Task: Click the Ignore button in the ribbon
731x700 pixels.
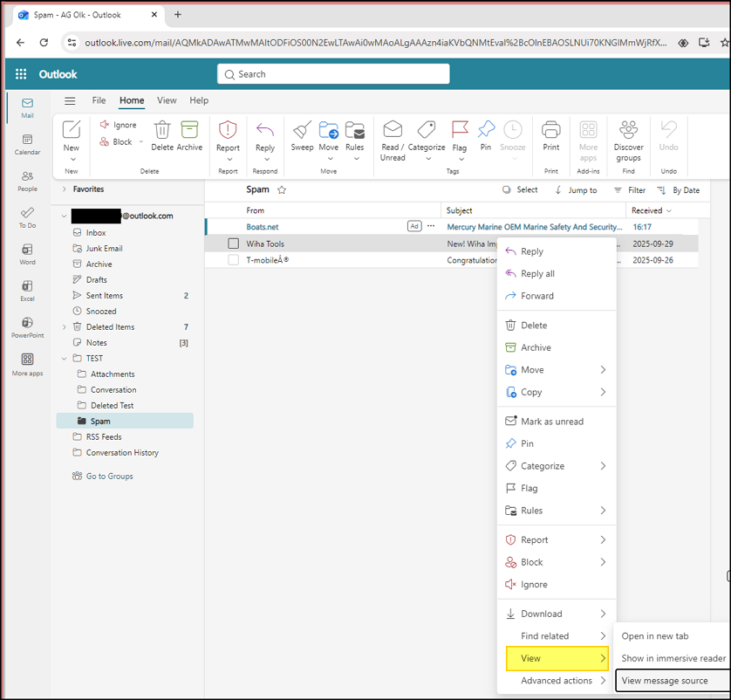Action: 119,125
